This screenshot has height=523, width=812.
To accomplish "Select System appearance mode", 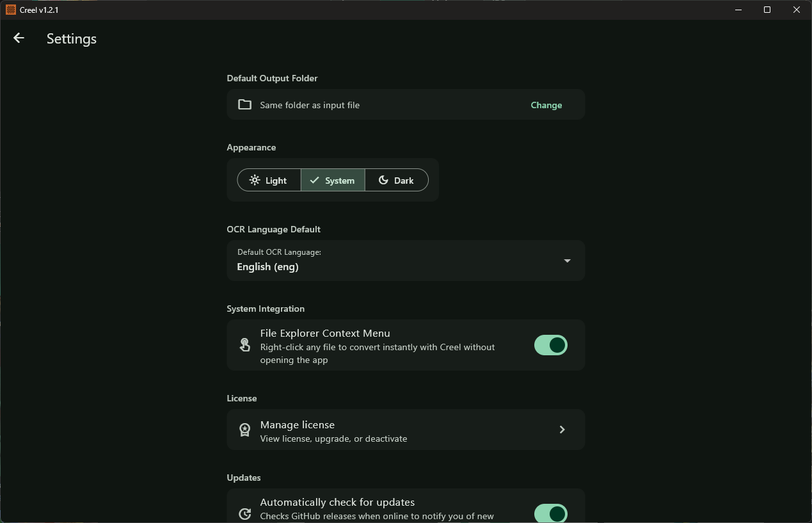I will (x=333, y=180).
